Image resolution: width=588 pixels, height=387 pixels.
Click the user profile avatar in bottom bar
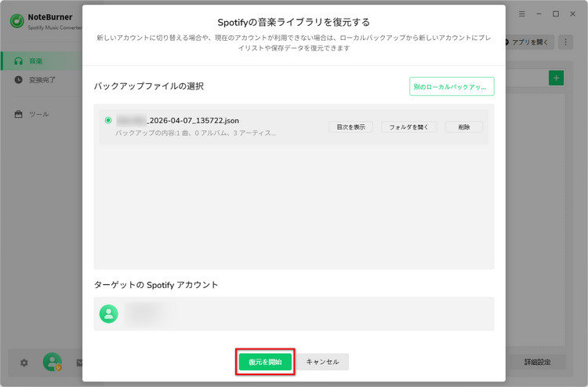coord(52,362)
